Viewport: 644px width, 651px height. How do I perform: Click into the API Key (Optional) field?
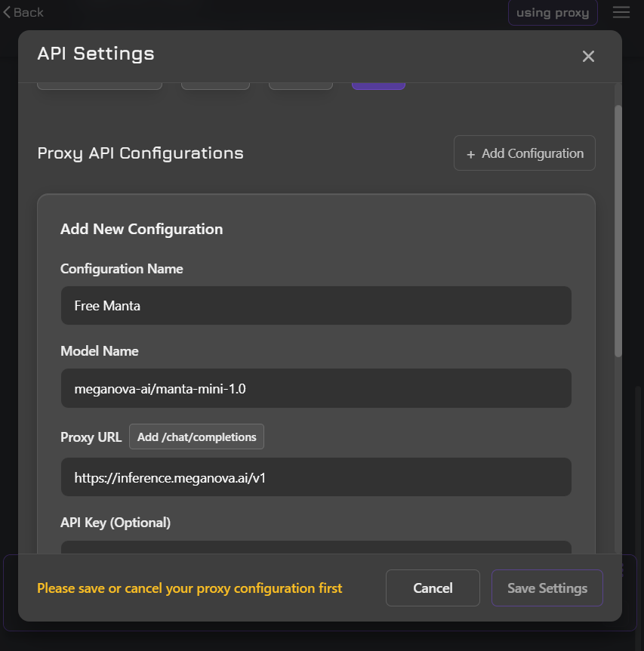click(316, 548)
